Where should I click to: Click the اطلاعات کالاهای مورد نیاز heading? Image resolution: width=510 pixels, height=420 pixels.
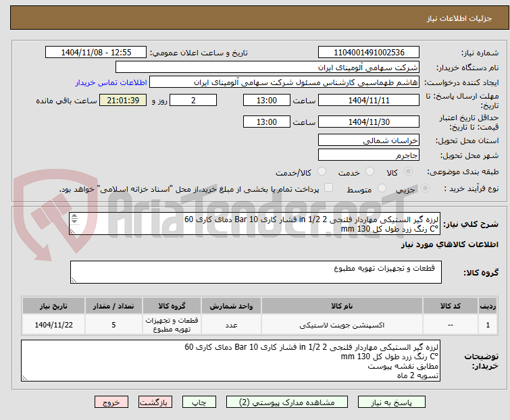[x=449, y=244]
